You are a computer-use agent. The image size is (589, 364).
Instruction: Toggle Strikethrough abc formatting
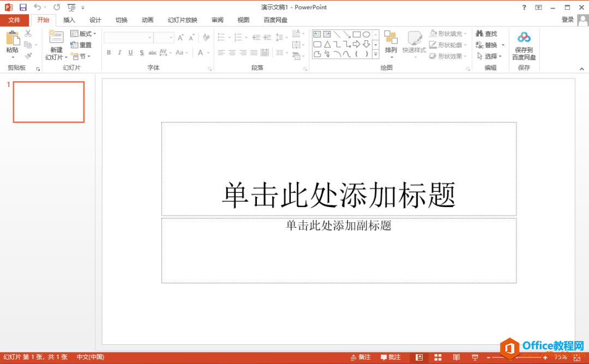(x=152, y=52)
